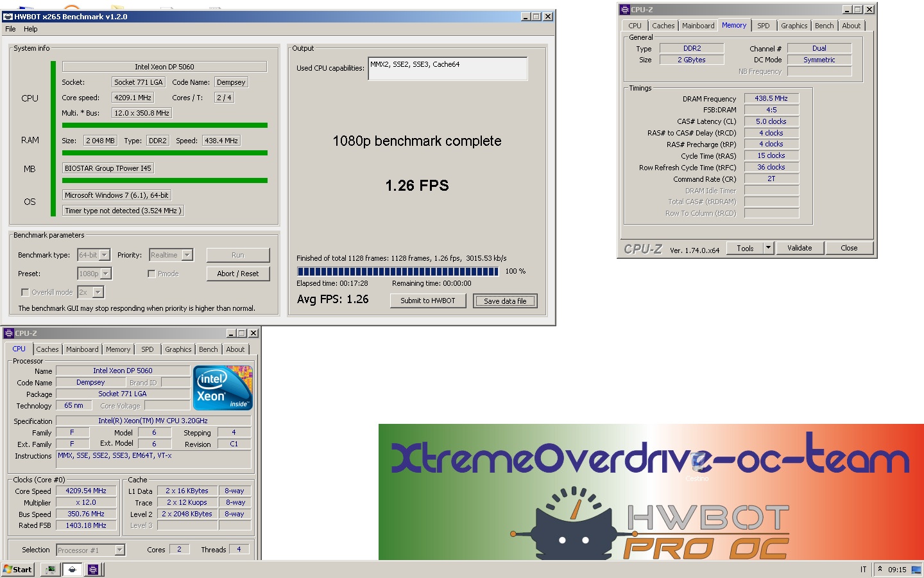The height and width of the screenshot is (578, 924).
Task: Click the Channel # Dual value
Action: (x=819, y=48)
